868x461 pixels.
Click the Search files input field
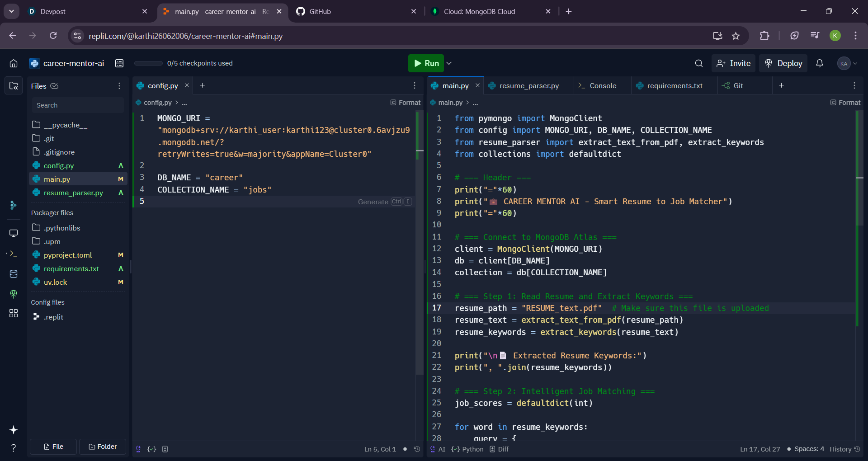[77, 105]
